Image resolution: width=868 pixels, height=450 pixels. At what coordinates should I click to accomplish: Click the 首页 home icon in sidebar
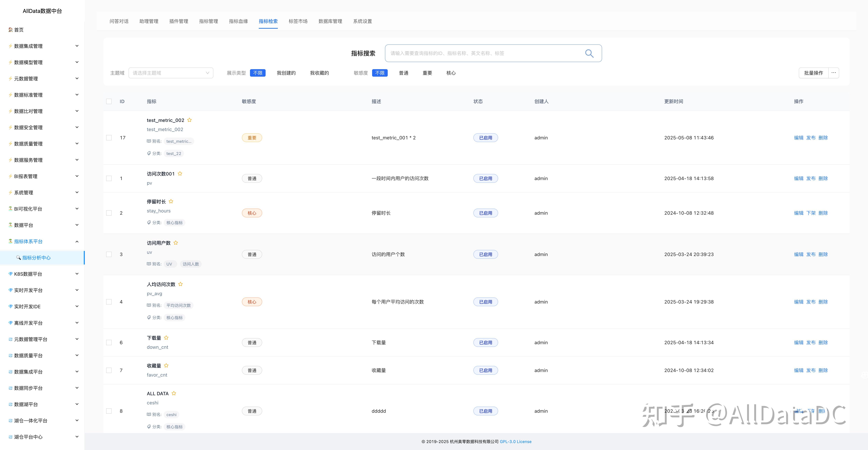(11, 30)
